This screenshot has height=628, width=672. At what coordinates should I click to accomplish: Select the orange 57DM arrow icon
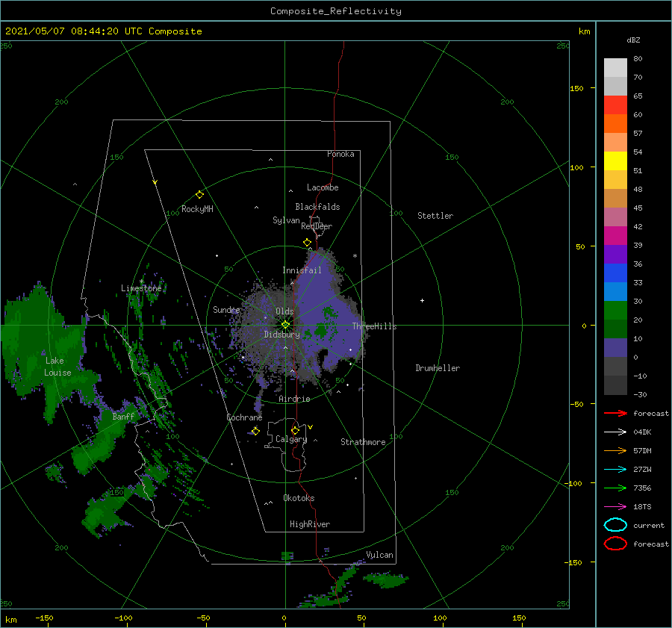click(615, 450)
